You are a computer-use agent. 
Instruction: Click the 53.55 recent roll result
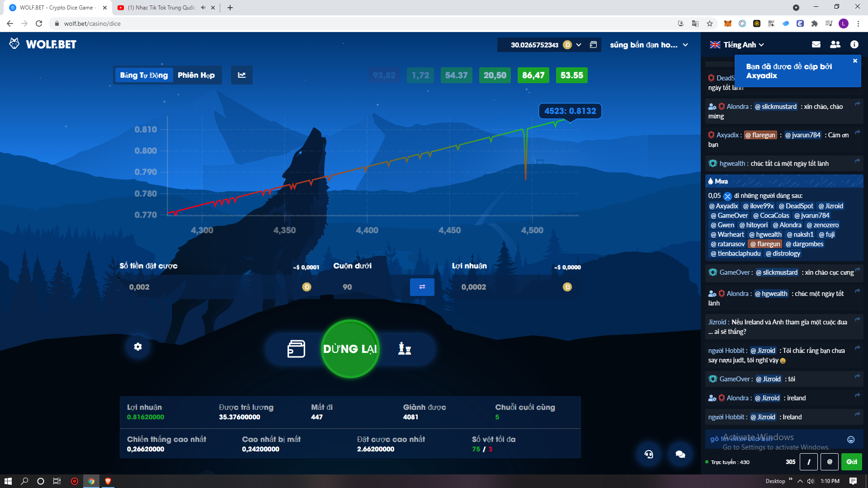(x=571, y=75)
